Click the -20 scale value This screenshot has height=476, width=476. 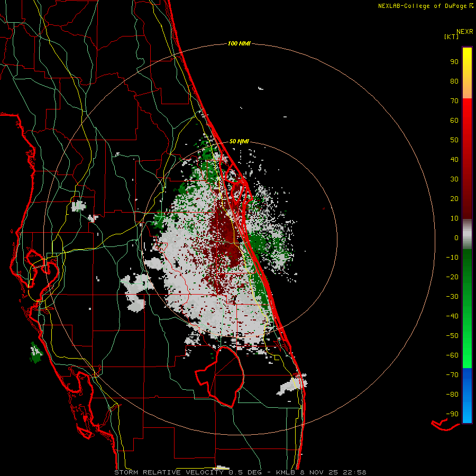(x=452, y=277)
